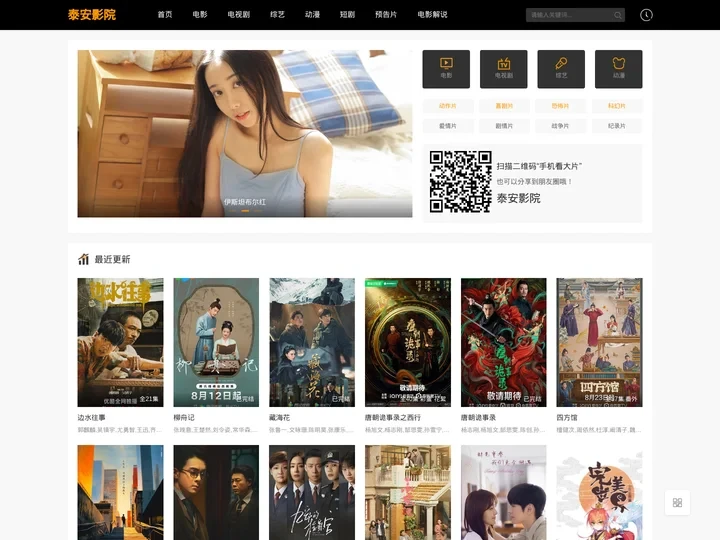Filter by 剧情片 genre
The image size is (720, 540).
click(x=504, y=126)
